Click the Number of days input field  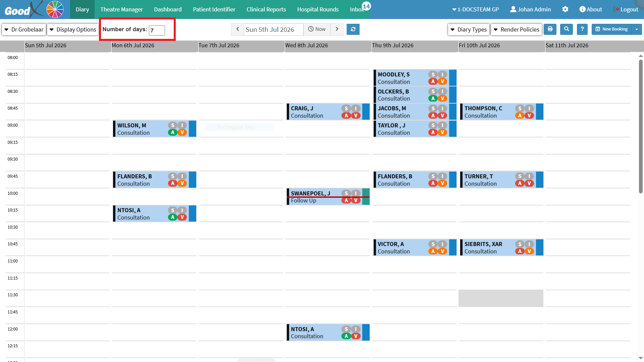[157, 30]
